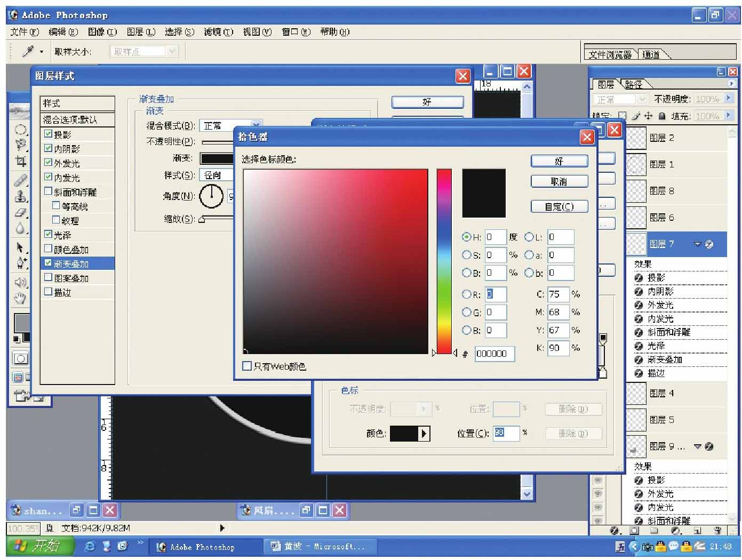Select the R radio button in 拾色器
The width and height of the screenshot is (742, 560).
tap(467, 294)
